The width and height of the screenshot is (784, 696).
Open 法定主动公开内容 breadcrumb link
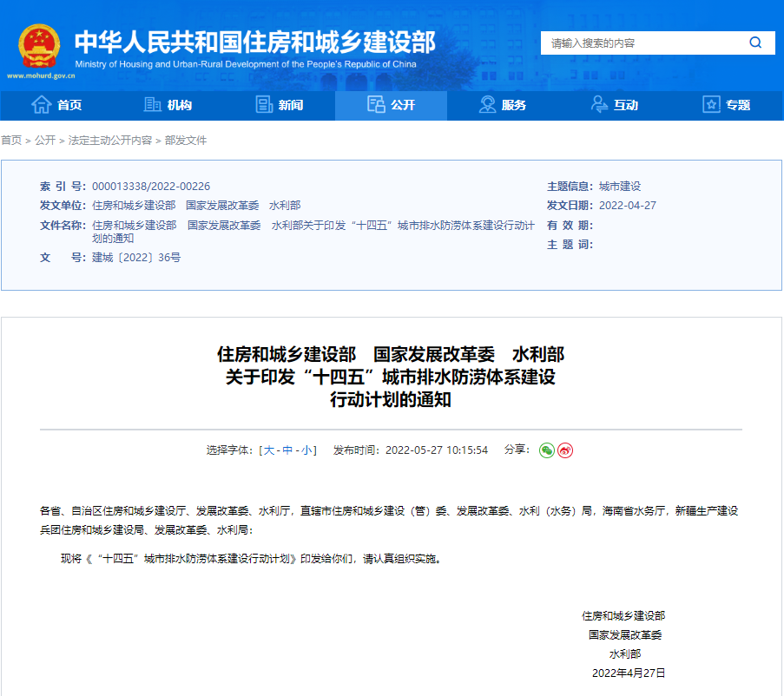coord(110,141)
